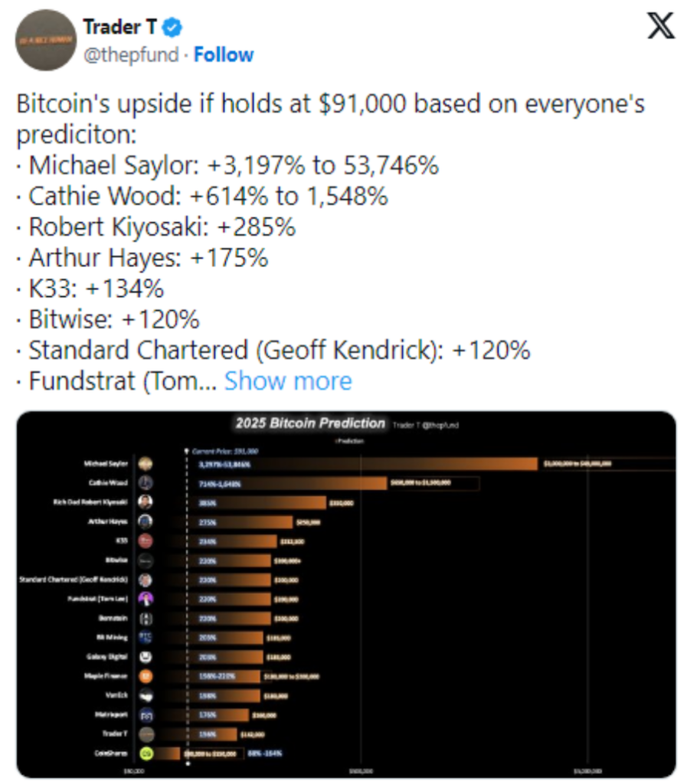This screenshot has height=784, width=687.
Task: Click Arthur Hayes avatar in chart
Action: point(146,521)
